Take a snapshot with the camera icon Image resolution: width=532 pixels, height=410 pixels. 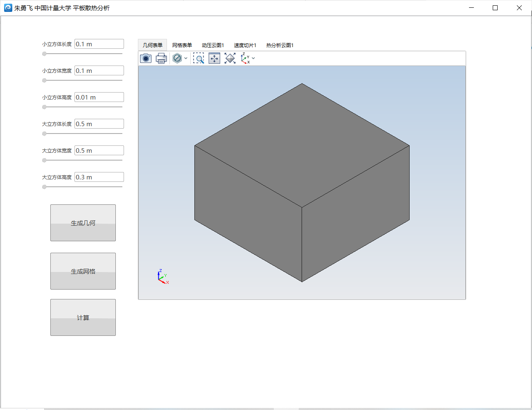(146, 59)
